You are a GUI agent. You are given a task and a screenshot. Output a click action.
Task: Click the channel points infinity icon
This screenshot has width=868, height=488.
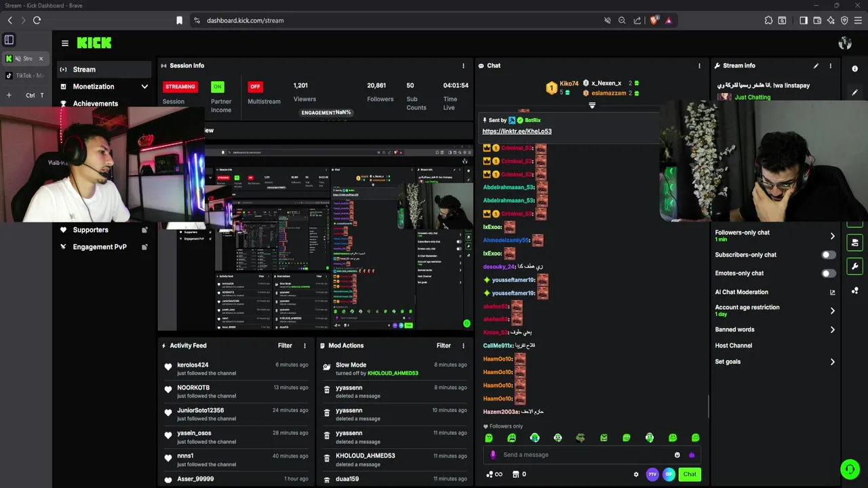click(495, 474)
